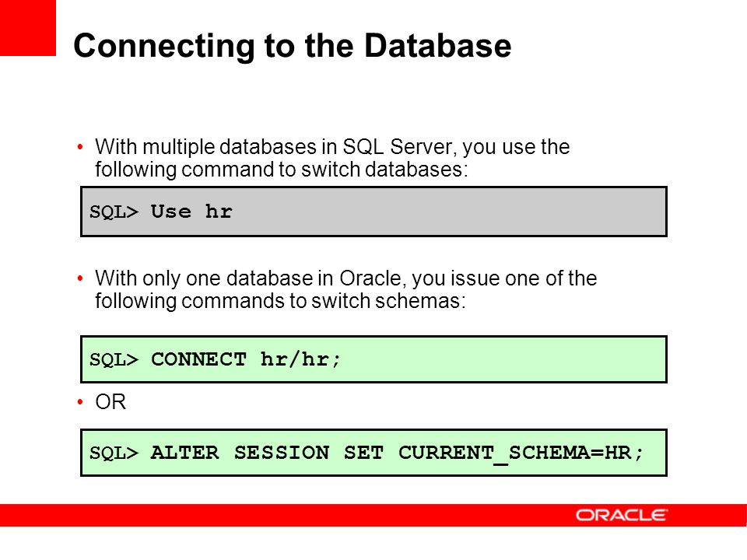This screenshot has width=747, height=560.
Task: Click the SQL> prompt in gray box
Action: click(114, 212)
